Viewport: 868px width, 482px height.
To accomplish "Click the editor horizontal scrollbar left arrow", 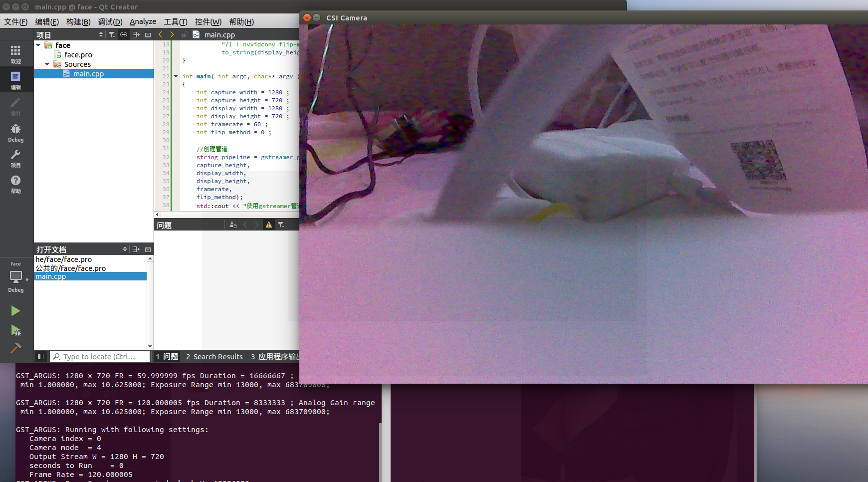I will coord(157,215).
